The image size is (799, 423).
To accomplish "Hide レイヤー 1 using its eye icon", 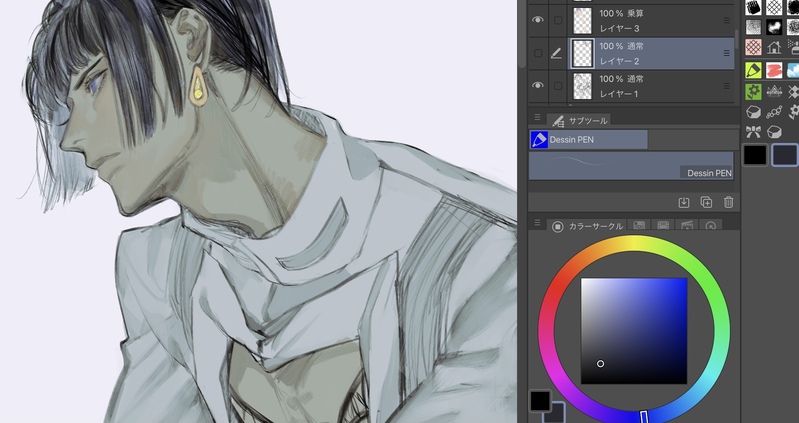I will pyautogui.click(x=538, y=85).
